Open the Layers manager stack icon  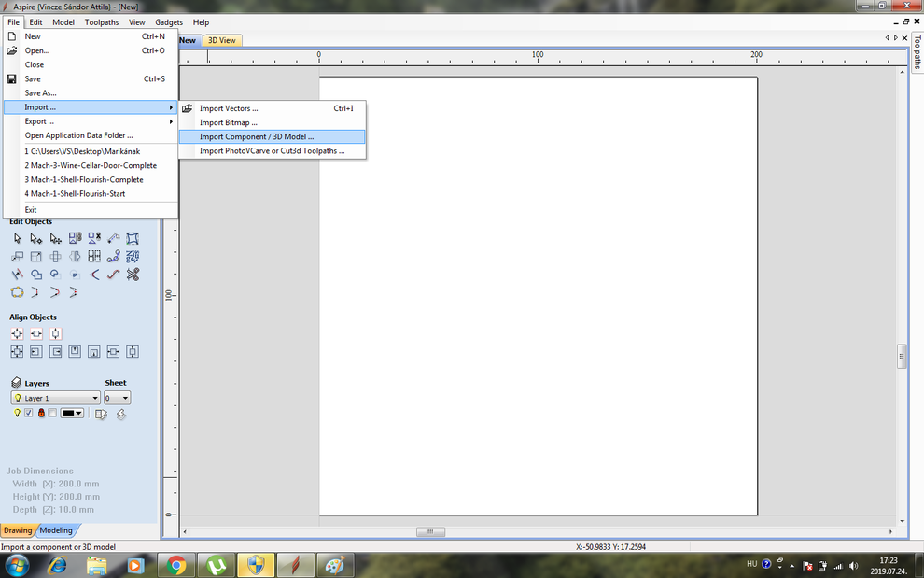[x=17, y=383]
